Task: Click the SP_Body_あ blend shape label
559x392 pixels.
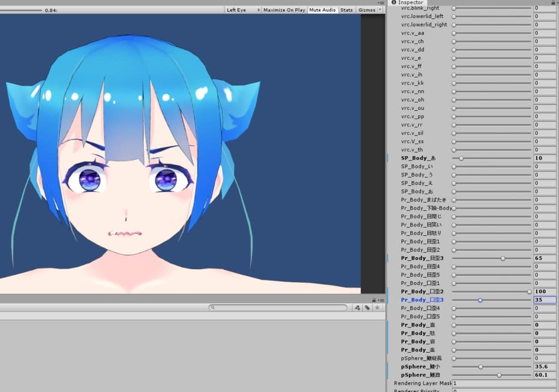Action: tap(418, 158)
